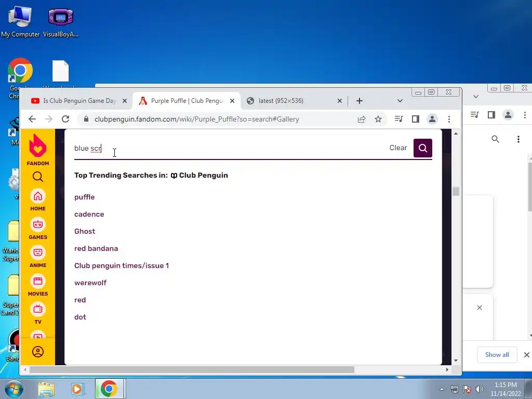Open Windows Media Player from the taskbar

tap(77, 389)
